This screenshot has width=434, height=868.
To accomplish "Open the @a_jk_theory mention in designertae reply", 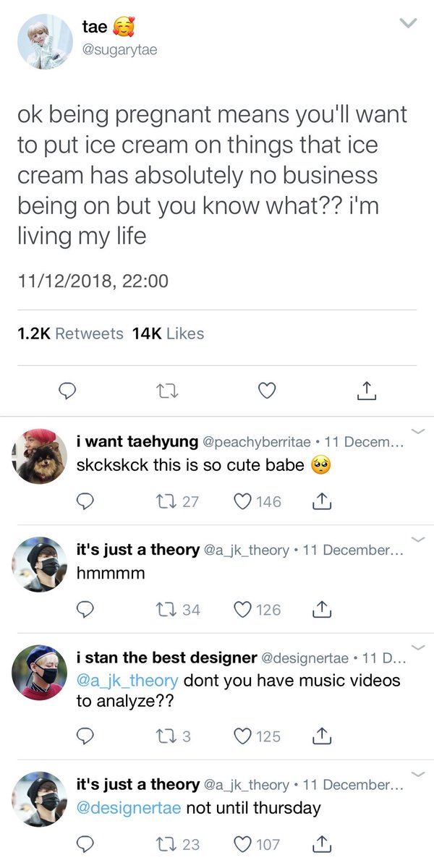I will tap(127, 681).
